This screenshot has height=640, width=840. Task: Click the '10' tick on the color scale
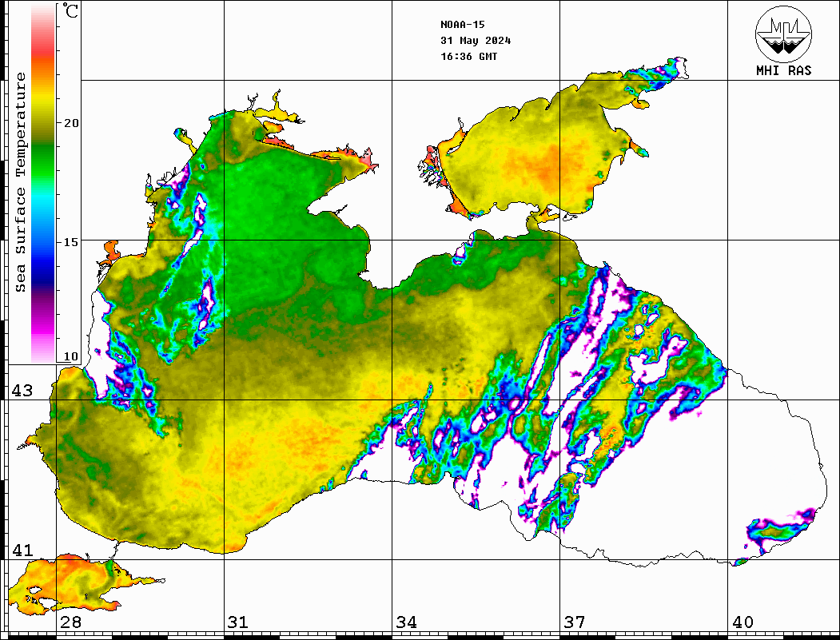(71, 356)
